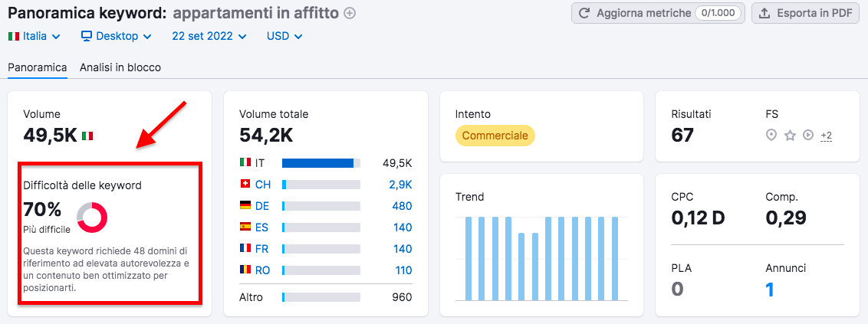Switch to Analisi in blocco tab
Screen dimensions: 868x324
click(120, 67)
